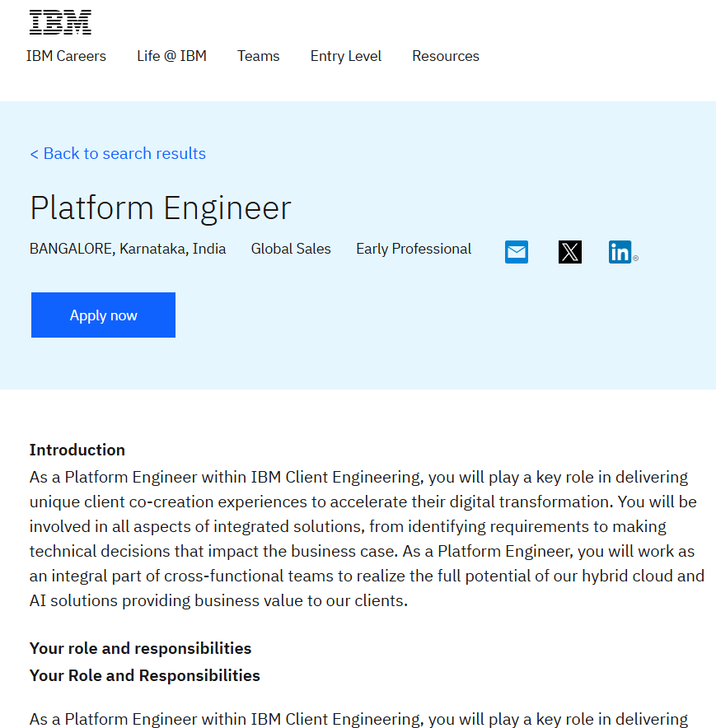Open Life @ IBM navigation item
Image resolution: width=716 pixels, height=728 pixels.
[171, 56]
